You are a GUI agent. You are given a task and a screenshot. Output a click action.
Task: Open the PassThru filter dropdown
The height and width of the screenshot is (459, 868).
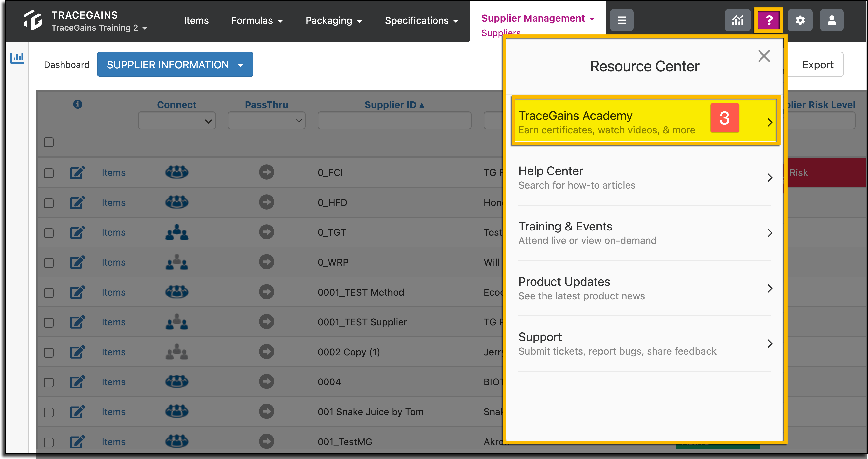tap(266, 120)
